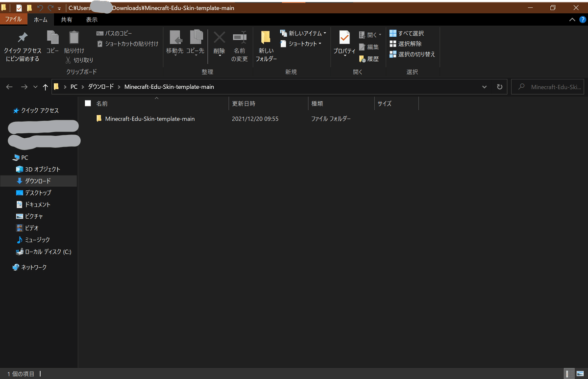Screen dimensions: 588x379
Task: Click the date 2021/12/20 09:55
Action: click(255, 119)
